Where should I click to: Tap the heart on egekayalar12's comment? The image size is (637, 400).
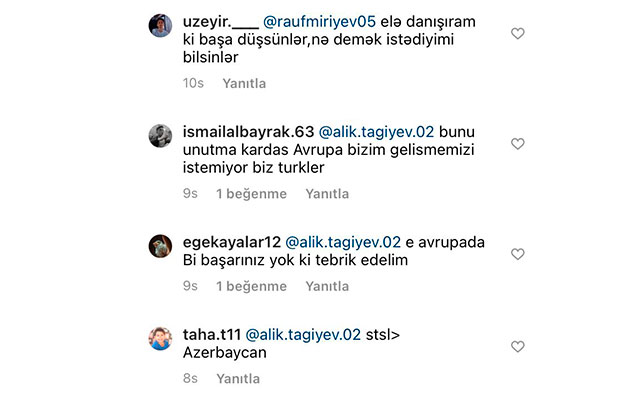(518, 254)
